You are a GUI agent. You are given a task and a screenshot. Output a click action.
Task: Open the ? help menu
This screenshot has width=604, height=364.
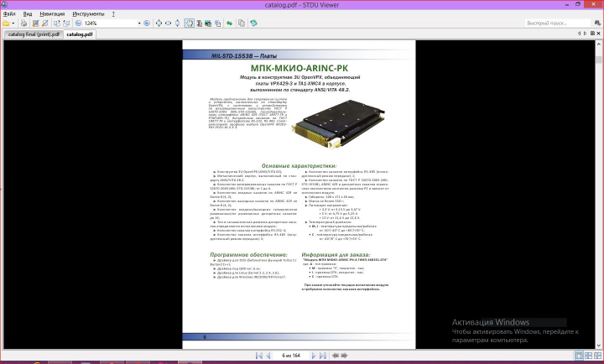pyautogui.click(x=113, y=14)
